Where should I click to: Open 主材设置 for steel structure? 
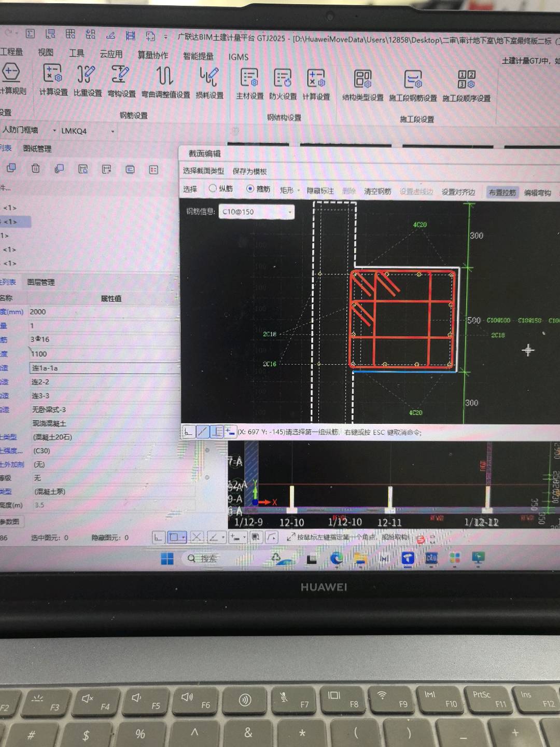[250, 84]
